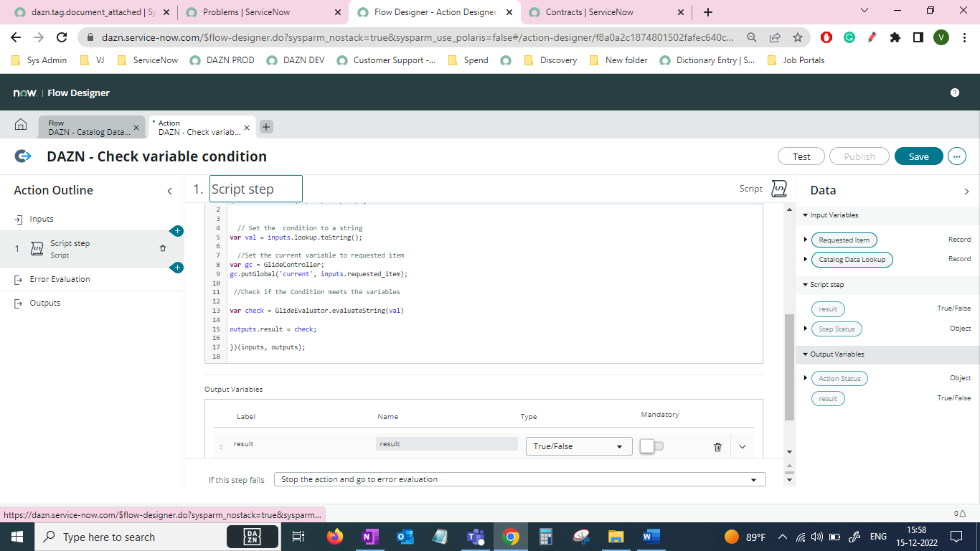Collapse the Data panel chevron

coord(966,191)
